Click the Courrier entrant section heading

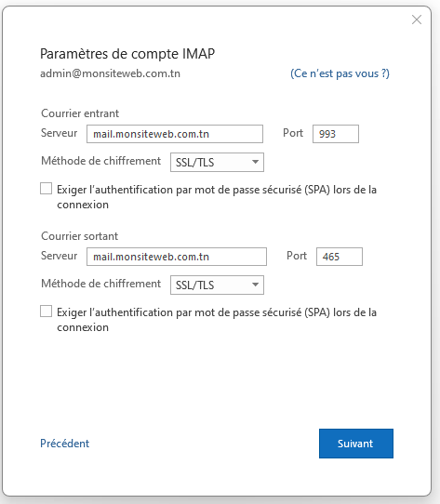(x=80, y=113)
